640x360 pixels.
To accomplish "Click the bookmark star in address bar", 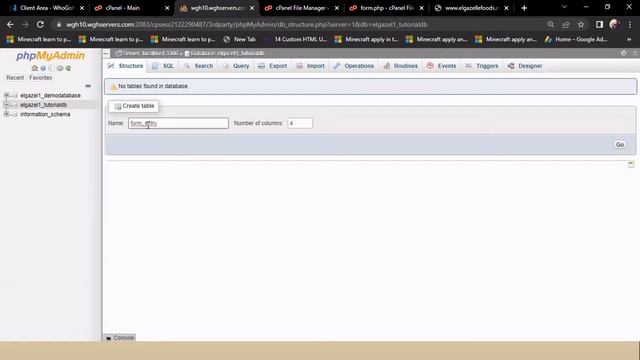I will (581, 24).
